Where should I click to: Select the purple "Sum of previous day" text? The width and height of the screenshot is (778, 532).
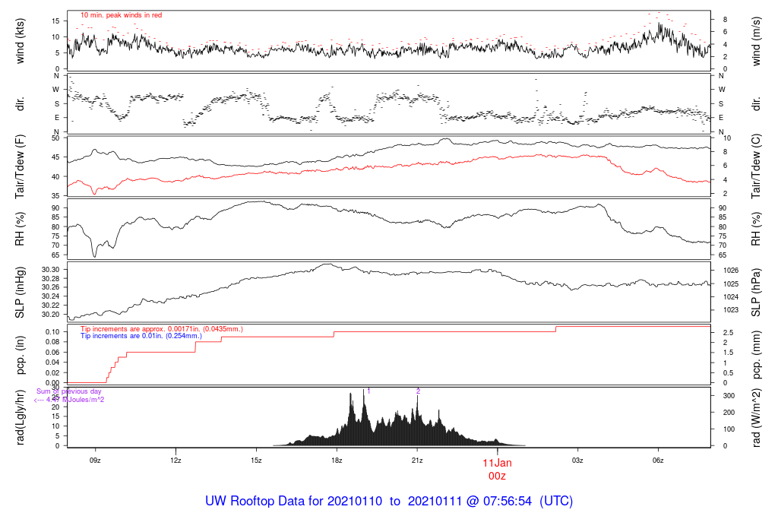tap(69, 391)
